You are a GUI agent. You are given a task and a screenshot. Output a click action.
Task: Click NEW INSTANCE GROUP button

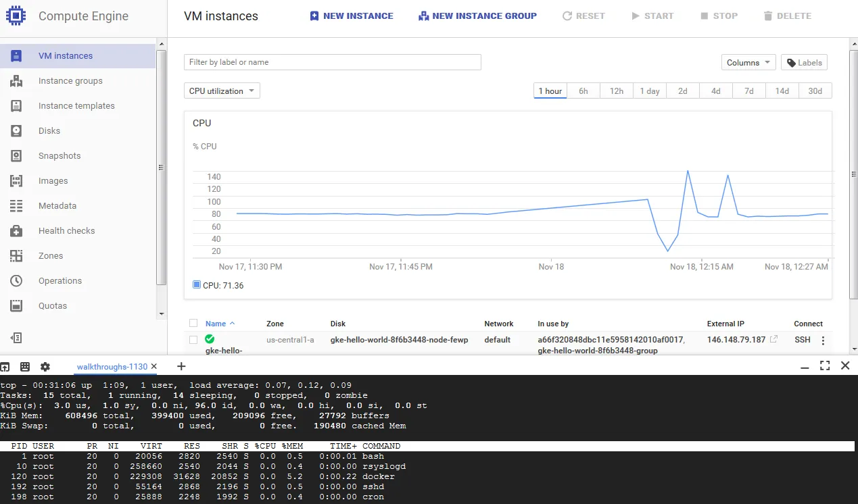(x=477, y=16)
